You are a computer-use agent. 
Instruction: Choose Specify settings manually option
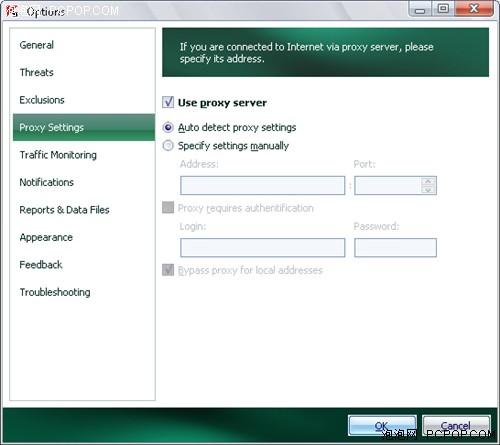click(x=168, y=145)
